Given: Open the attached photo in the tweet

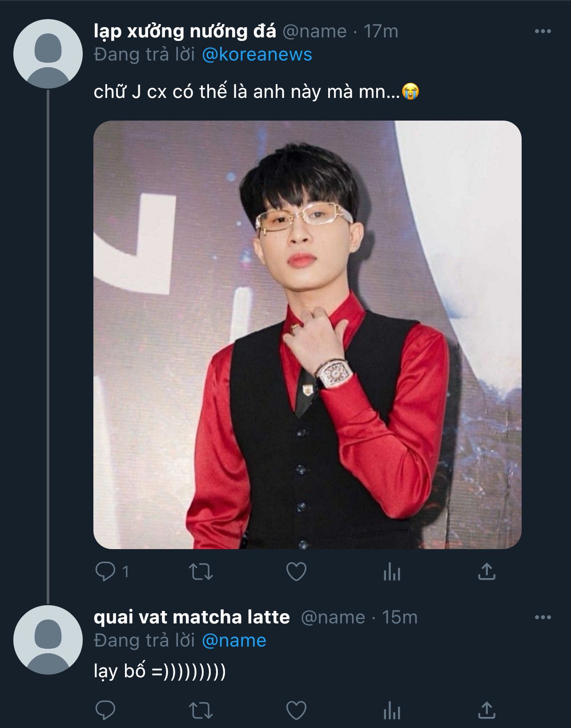Looking at the screenshot, I should tap(307, 335).
